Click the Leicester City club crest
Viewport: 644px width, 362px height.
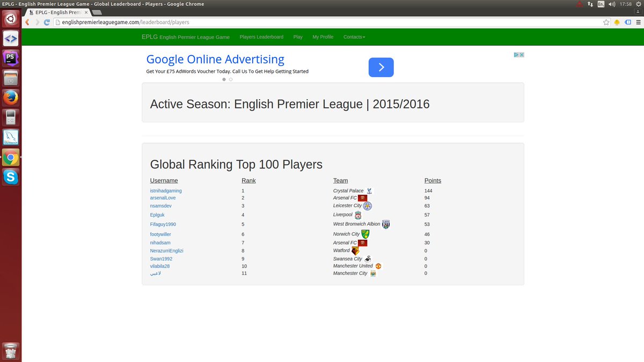tap(367, 206)
